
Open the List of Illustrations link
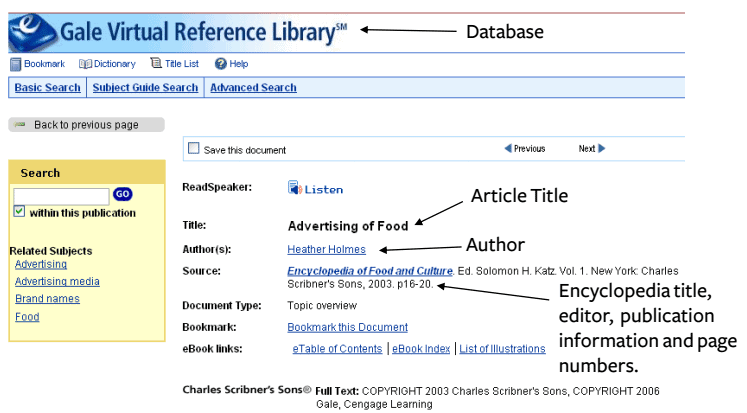point(502,349)
